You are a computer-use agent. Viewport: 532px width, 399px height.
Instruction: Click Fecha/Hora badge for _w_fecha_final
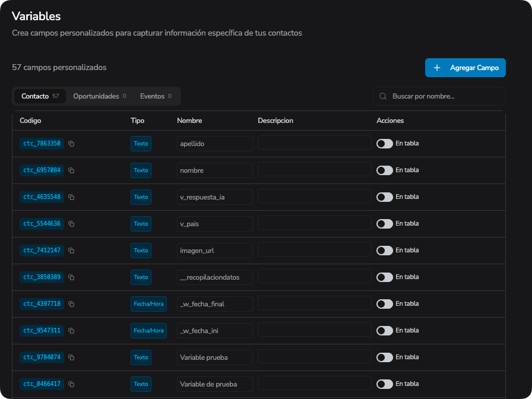148,304
